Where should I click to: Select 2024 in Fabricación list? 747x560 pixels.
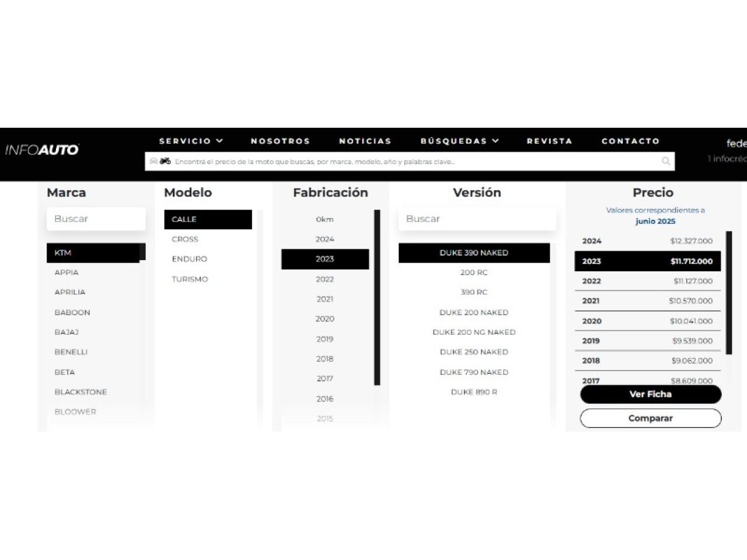325,239
